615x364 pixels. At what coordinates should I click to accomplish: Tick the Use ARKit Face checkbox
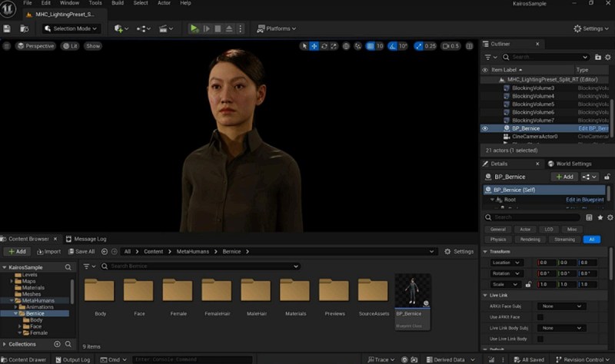click(x=540, y=317)
